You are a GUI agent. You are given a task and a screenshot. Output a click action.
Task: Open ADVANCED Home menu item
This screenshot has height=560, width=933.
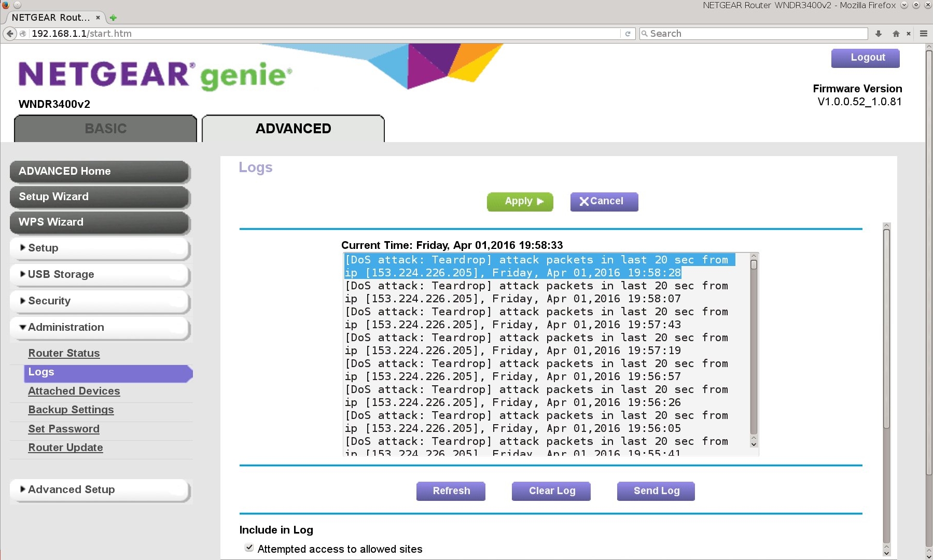100,171
